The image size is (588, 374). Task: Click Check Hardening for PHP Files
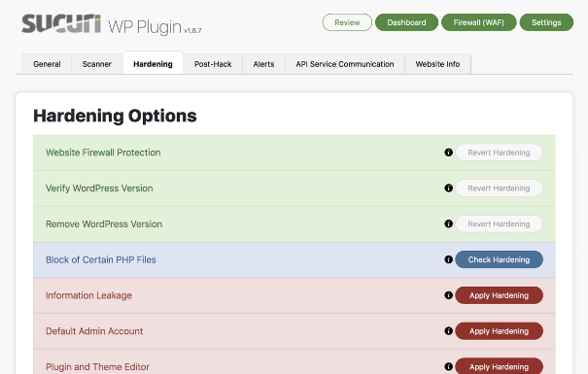tap(499, 259)
